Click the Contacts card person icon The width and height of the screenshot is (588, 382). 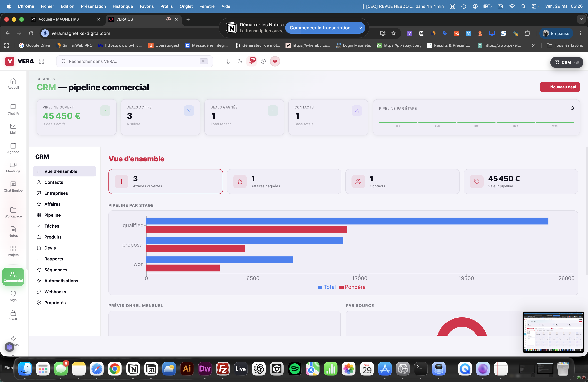[x=357, y=111]
